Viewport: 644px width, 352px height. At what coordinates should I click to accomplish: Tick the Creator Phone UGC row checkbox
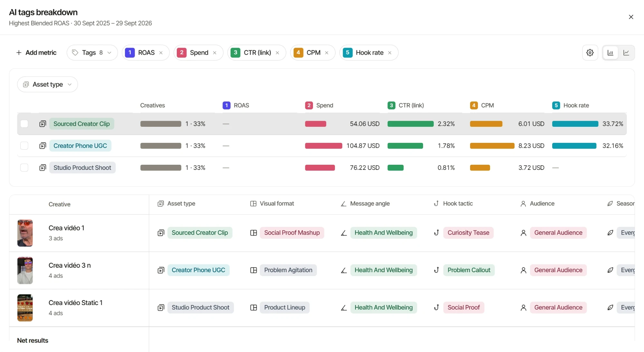24,146
